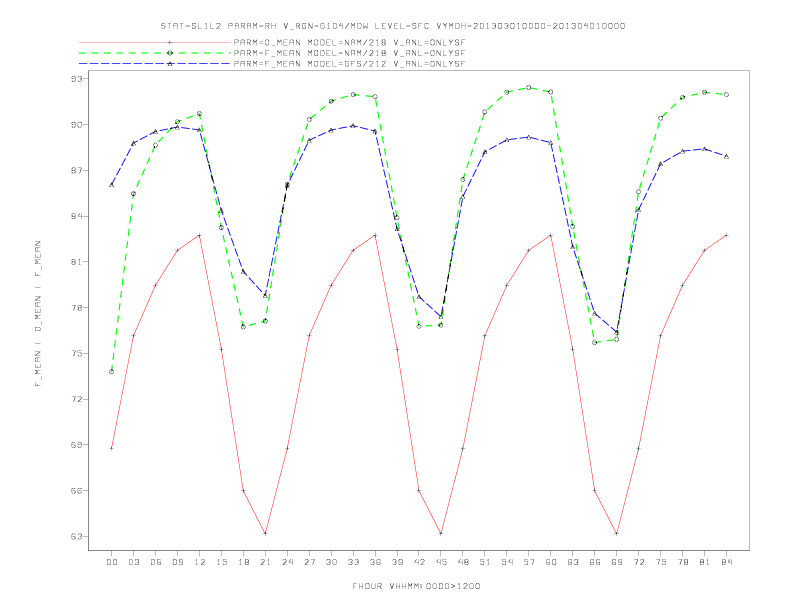Click the y-axis tick label 69
792x612 pixels.
click(x=76, y=445)
